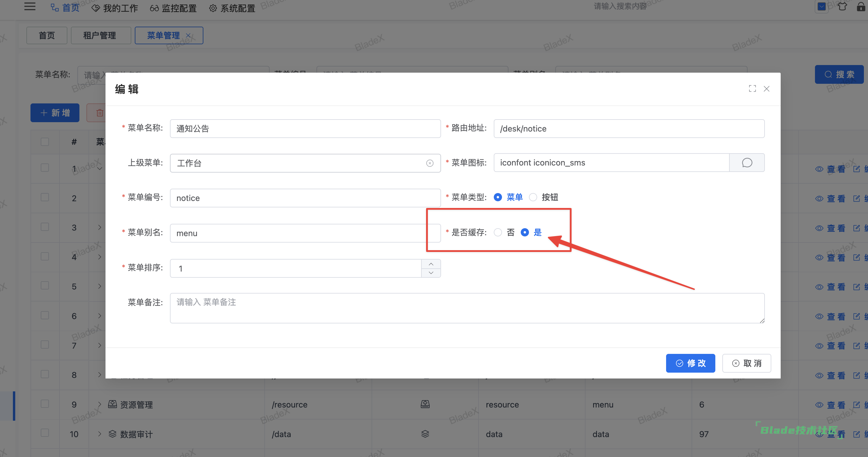868x457 pixels.
Task: Clear the 上级菜单 field with its X icon
Action: coord(430,163)
